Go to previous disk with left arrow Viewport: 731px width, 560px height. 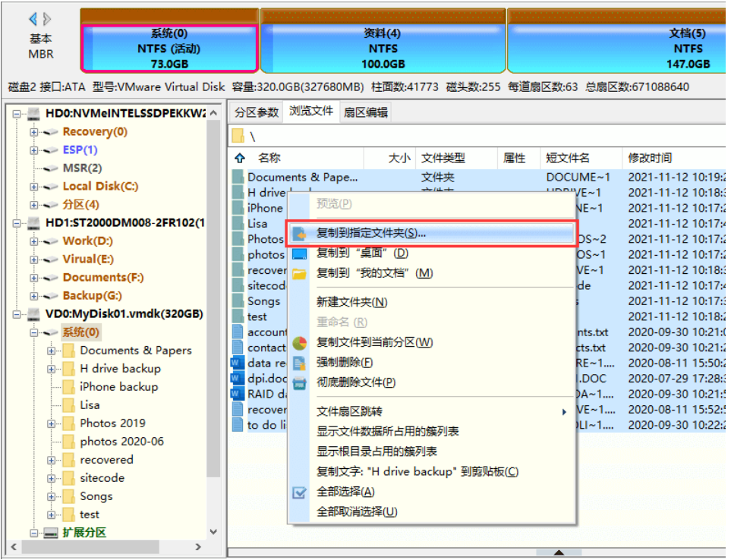pos(33,19)
